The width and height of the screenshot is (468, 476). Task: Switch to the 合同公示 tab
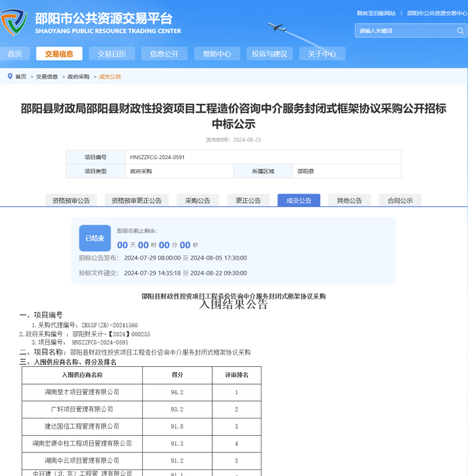[400, 201]
